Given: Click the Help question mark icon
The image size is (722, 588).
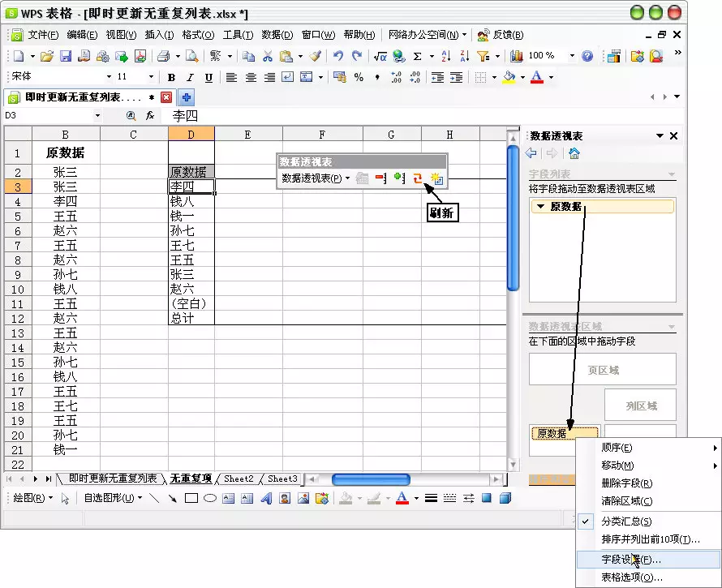Looking at the screenshot, I should (x=587, y=56).
